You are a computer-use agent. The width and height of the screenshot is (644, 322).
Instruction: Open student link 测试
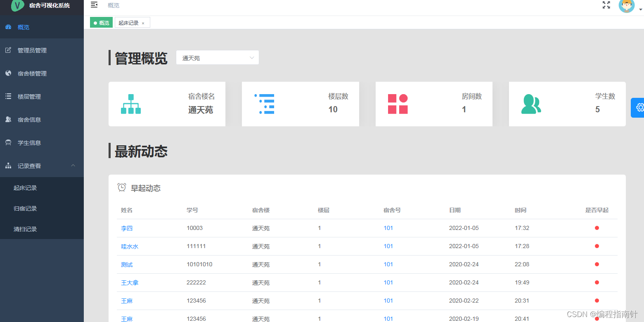click(127, 265)
